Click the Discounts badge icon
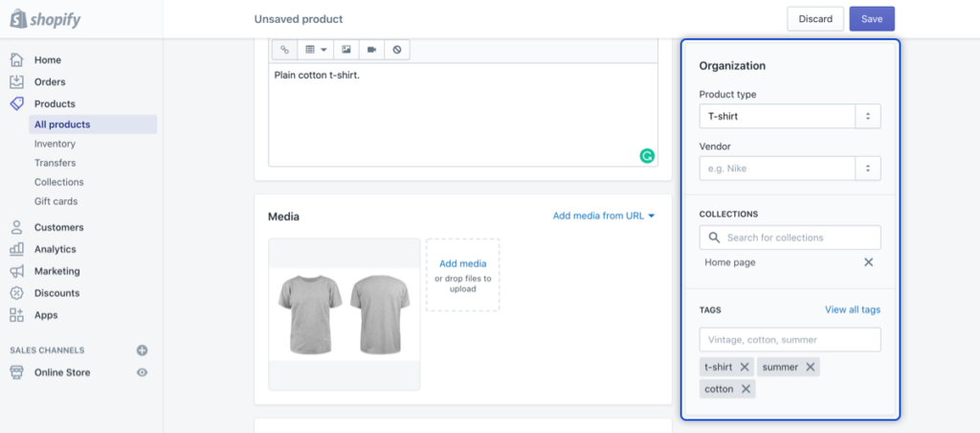 (17, 293)
